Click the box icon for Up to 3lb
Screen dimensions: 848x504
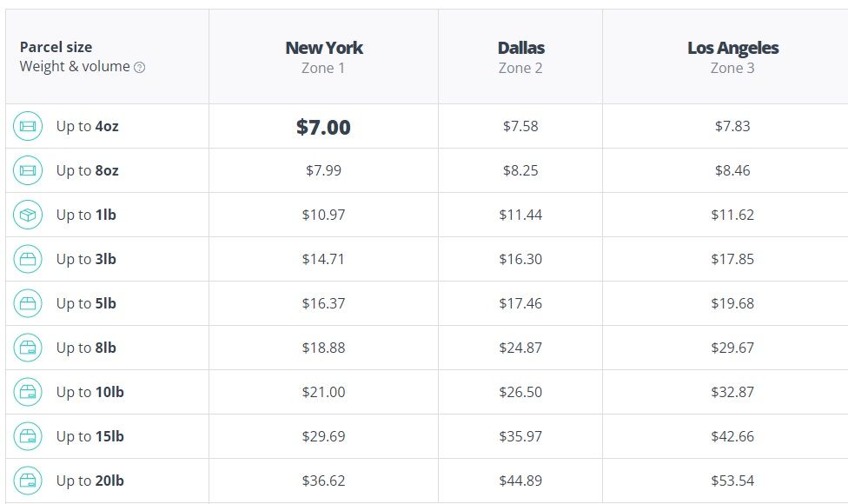point(28,259)
